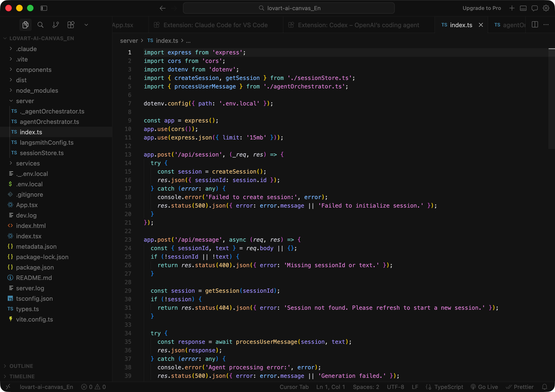Change indentation via Spaces: 2
Viewport: 555px width, 392px height.
pos(366,387)
